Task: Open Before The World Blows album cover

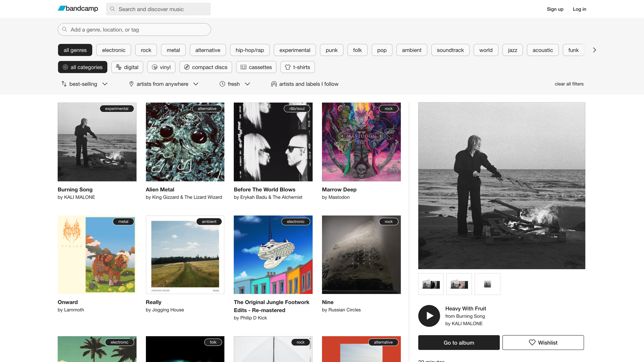Action: point(273,142)
